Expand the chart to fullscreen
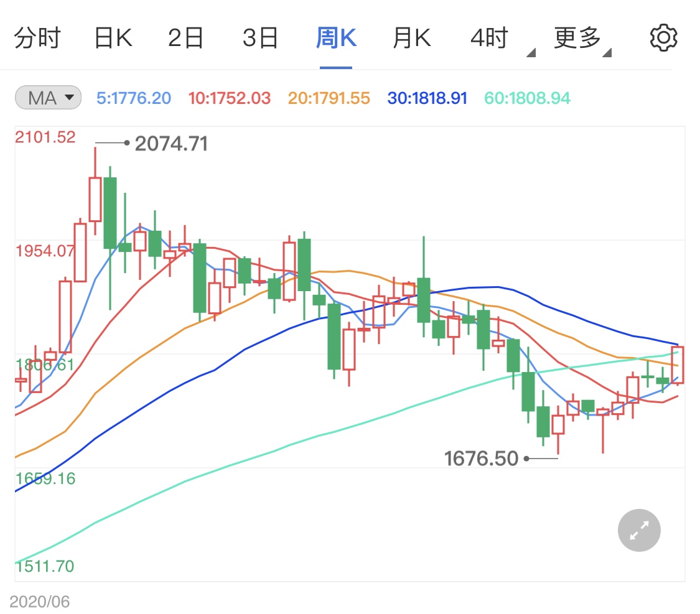This screenshot has width=700, height=614. pos(638,530)
